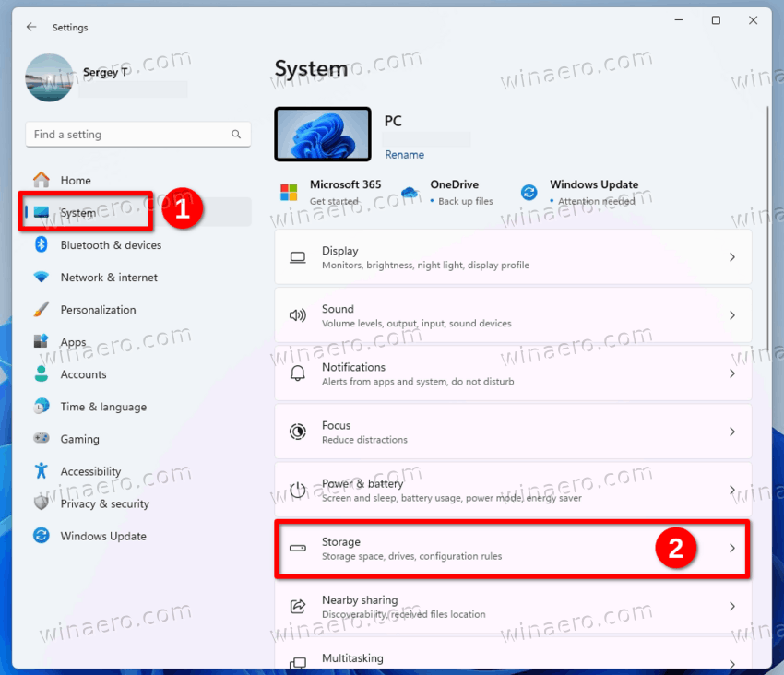The width and height of the screenshot is (784, 675).
Task: Open Home page label in sidebar
Action: [x=76, y=181]
